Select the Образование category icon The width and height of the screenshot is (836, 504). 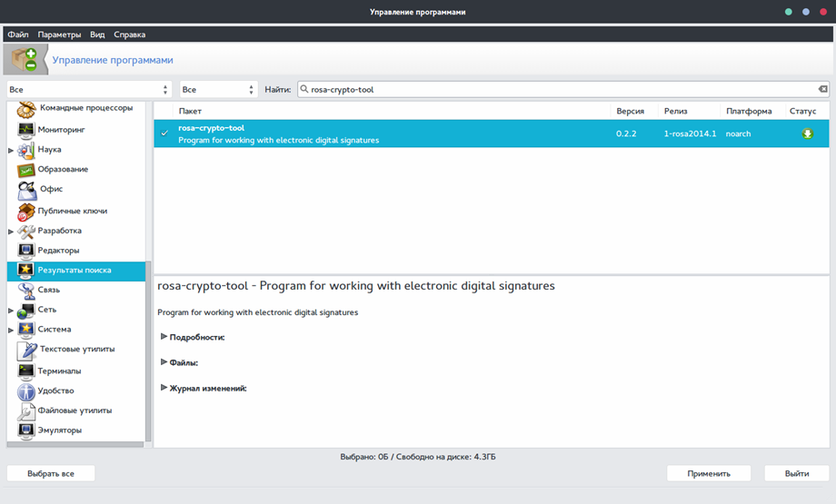coord(25,170)
